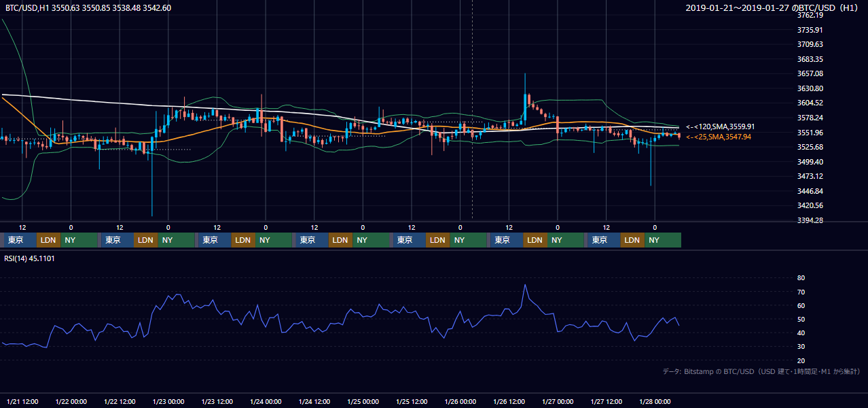This screenshot has height=408, width=868.
Task: Click the Bitstamp data source note
Action: (x=761, y=371)
